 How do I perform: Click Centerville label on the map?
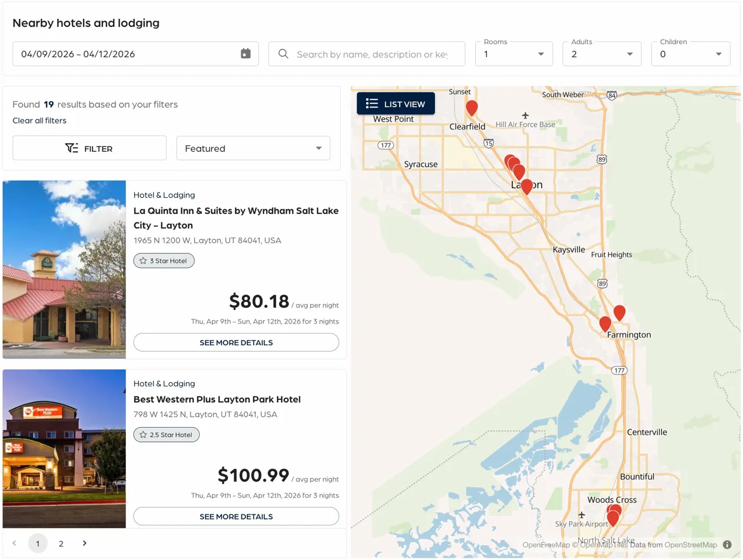click(x=647, y=432)
